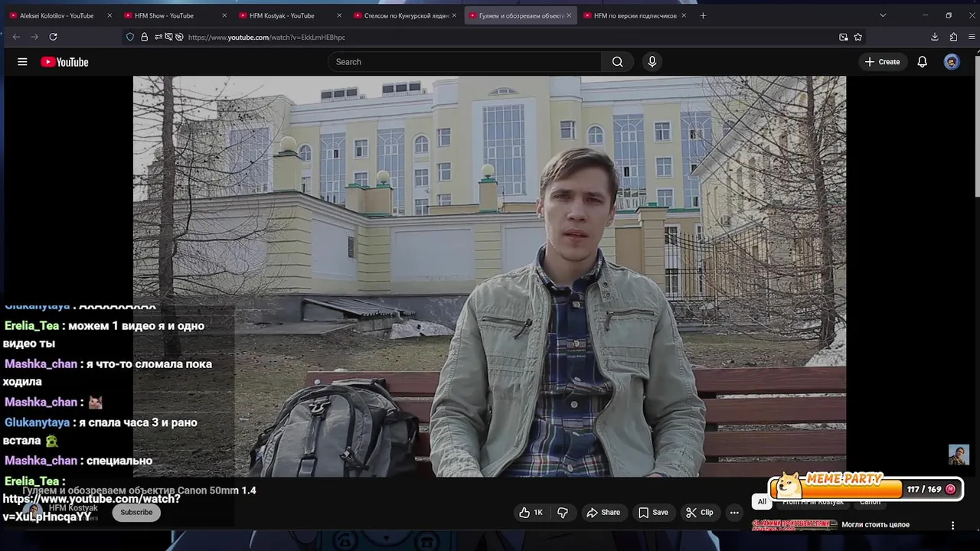This screenshot has width=980, height=551.
Task: Click the Create button
Action: click(x=882, y=62)
